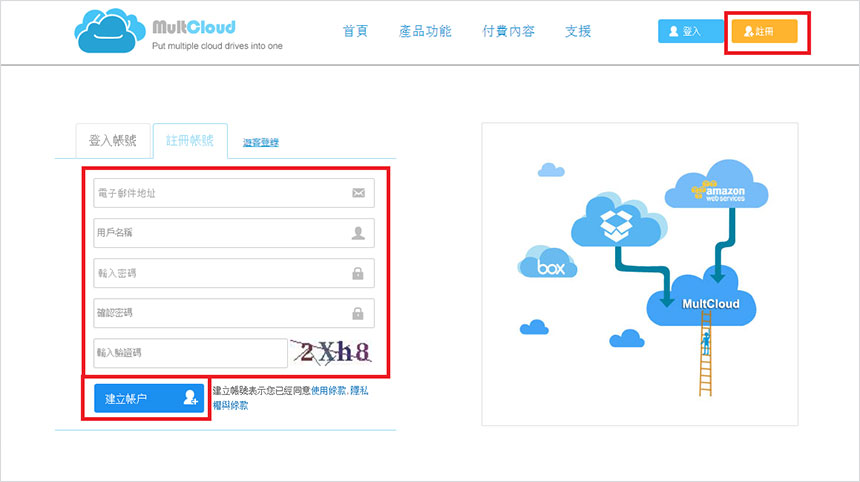The width and height of the screenshot is (860, 482).
Task: Click the box cloud graphic
Action: [x=547, y=263]
